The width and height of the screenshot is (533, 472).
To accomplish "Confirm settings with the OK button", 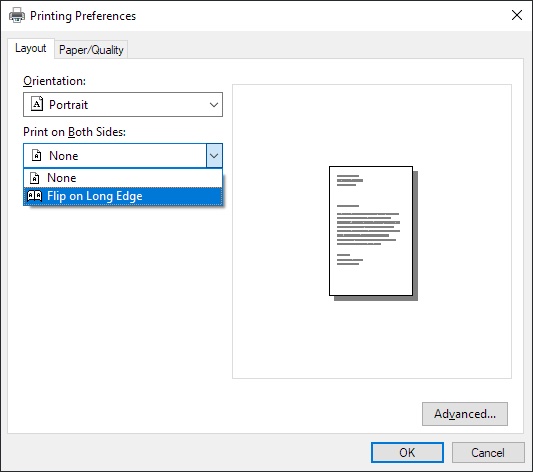I will pos(407,453).
